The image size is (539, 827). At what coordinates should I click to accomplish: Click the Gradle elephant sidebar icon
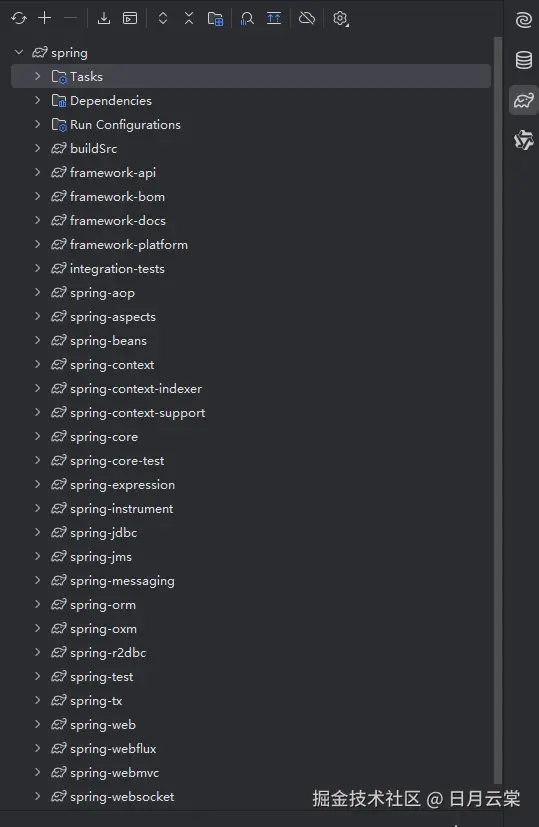pos(524,100)
